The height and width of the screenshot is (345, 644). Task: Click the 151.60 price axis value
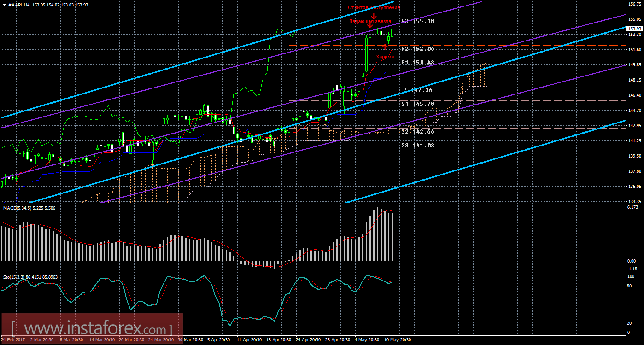[x=635, y=50]
